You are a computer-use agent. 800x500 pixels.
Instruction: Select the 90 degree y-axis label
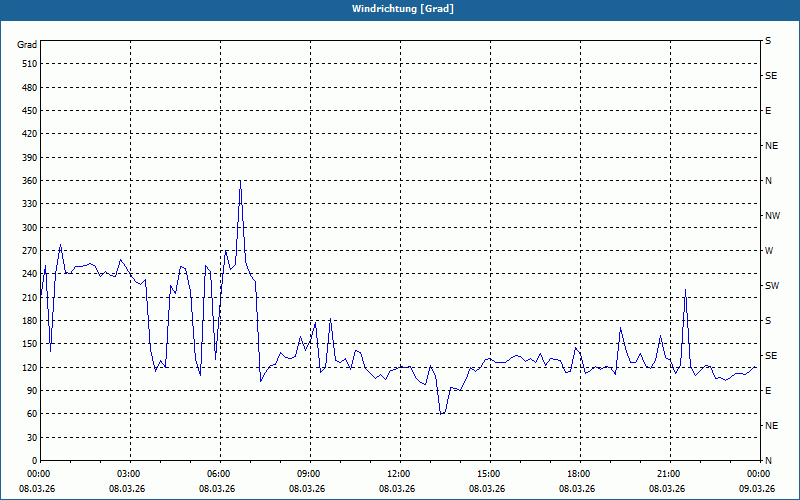coord(30,391)
